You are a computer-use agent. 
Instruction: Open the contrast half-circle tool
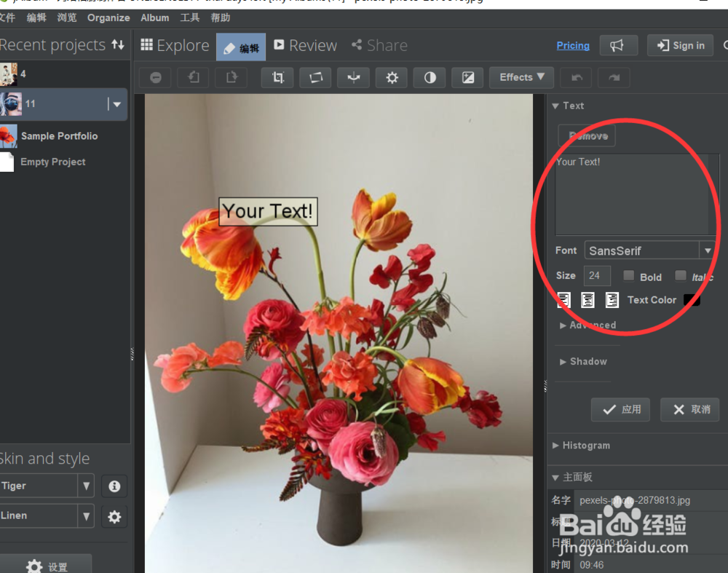[x=430, y=78]
